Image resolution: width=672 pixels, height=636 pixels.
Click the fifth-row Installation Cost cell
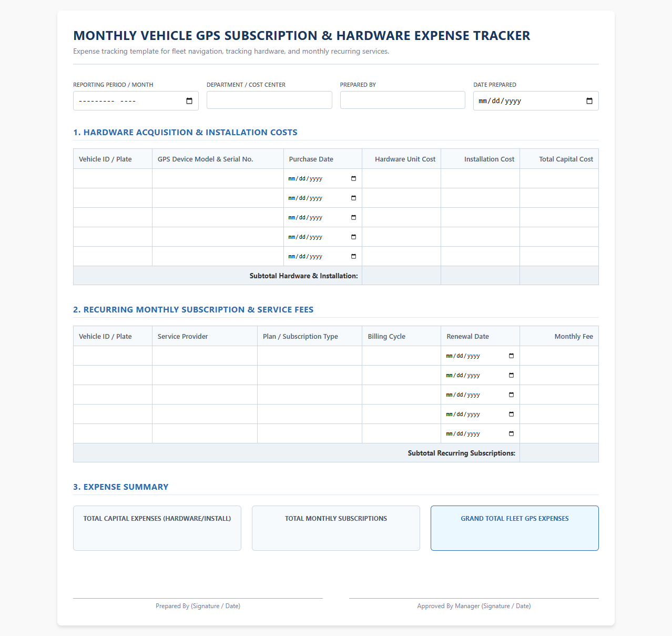(x=481, y=257)
